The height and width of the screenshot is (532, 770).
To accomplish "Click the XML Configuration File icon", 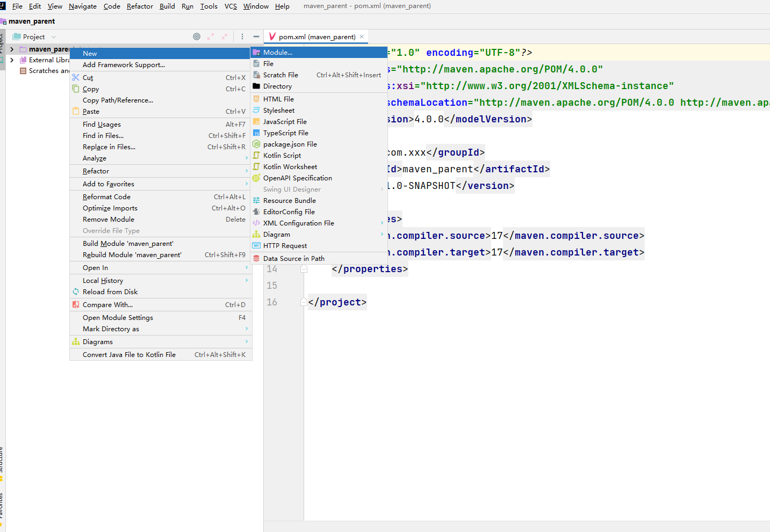I will click(x=256, y=223).
